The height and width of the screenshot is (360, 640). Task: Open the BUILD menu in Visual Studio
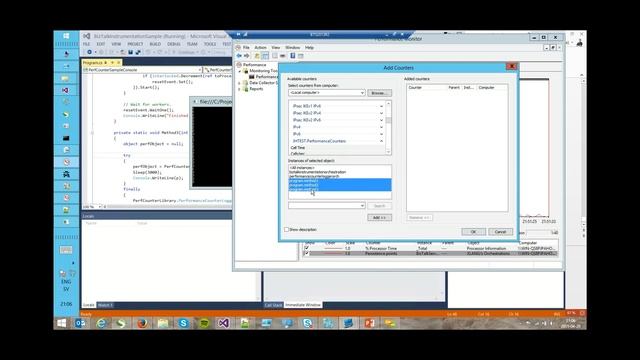155,44
